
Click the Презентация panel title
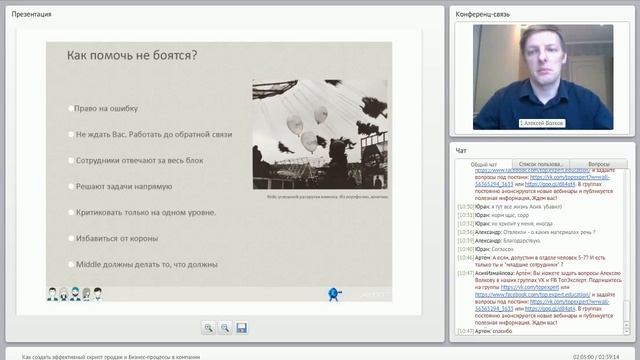(31, 14)
